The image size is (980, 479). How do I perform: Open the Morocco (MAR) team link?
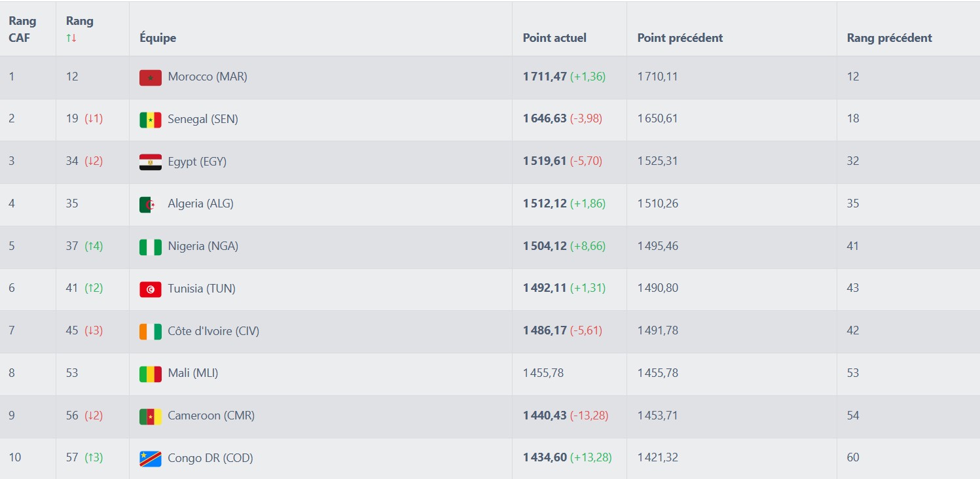pyautogui.click(x=208, y=77)
